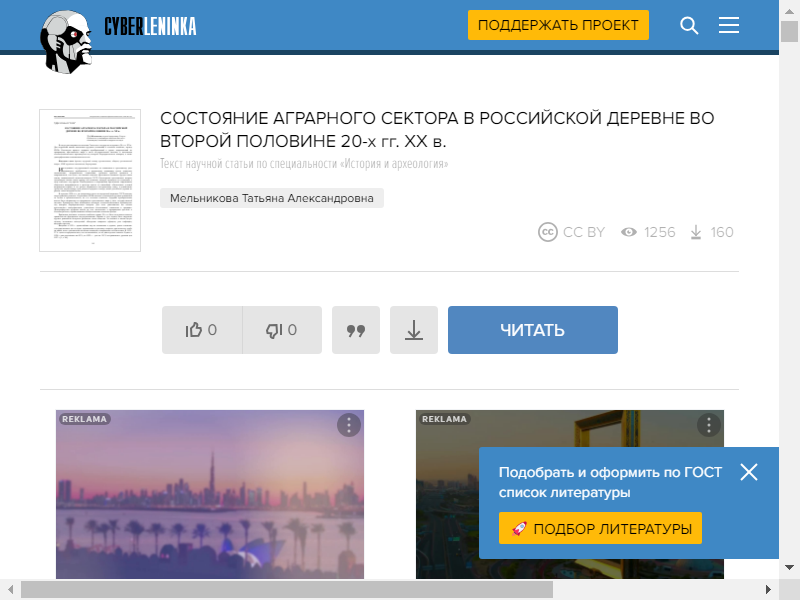Dislike the article with thumbs down
Image resolution: width=800 pixels, height=600 pixels.
pos(282,330)
